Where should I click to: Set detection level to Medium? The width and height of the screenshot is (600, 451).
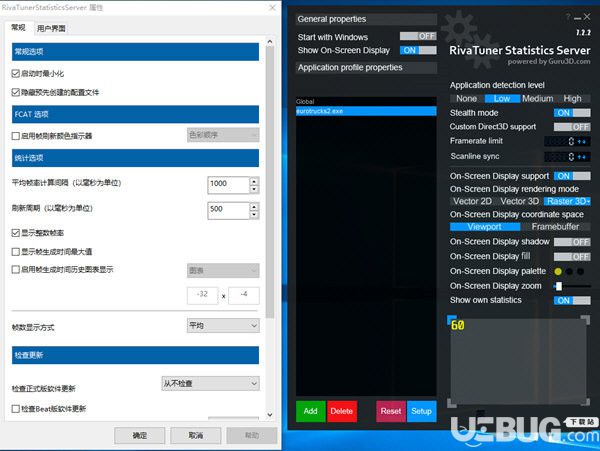coord(538,99)
